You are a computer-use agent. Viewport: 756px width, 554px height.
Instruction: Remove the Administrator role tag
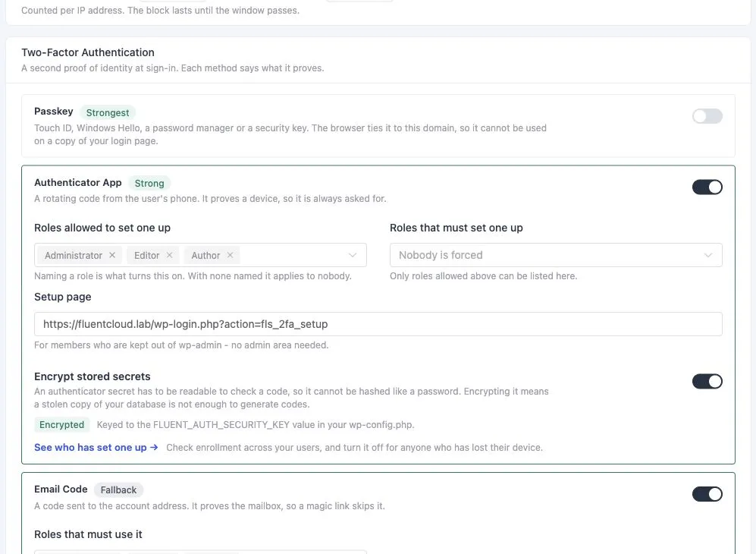point(112,255)
